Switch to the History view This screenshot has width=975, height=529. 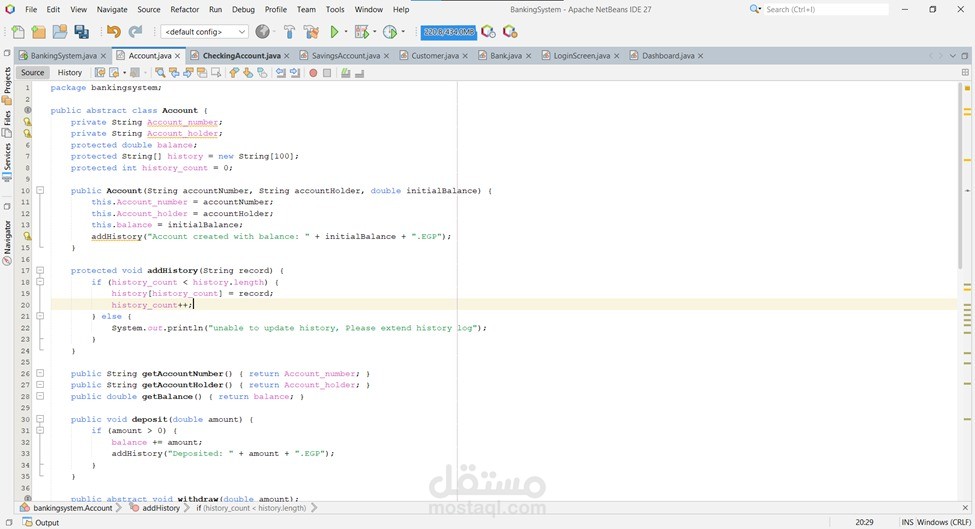click(x=70, y=73)
